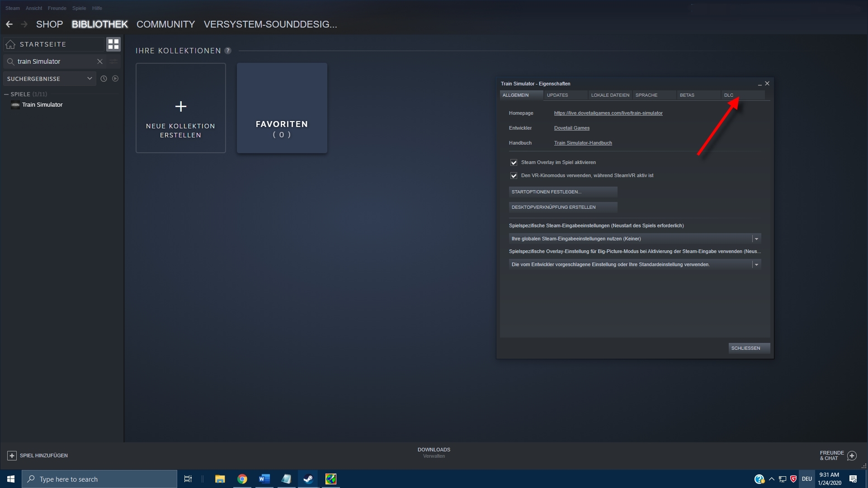This screenshot has height=488, width=868.
Task: Click STARTOPTIONEN FESTLEGEN button
Action: (563, 192)
